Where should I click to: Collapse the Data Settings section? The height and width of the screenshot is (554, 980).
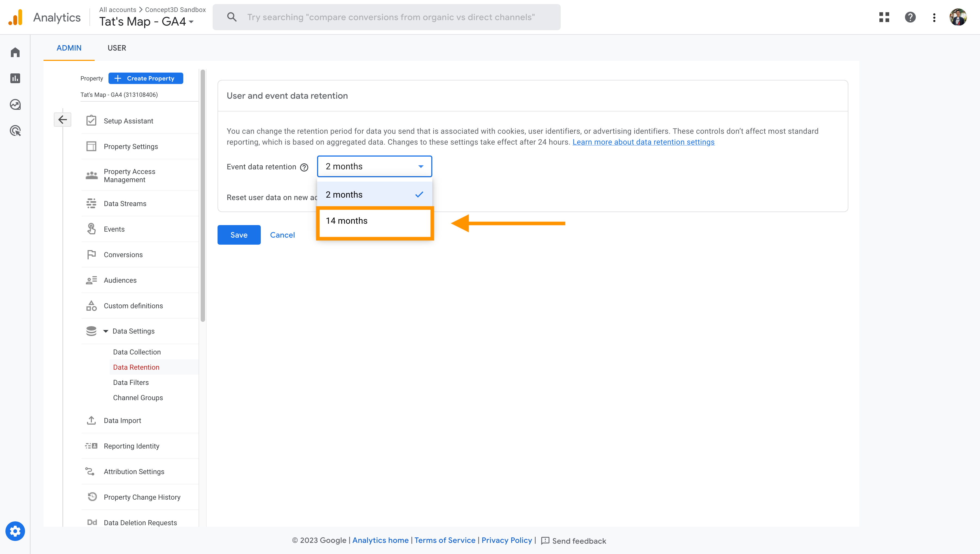(106, 331)
